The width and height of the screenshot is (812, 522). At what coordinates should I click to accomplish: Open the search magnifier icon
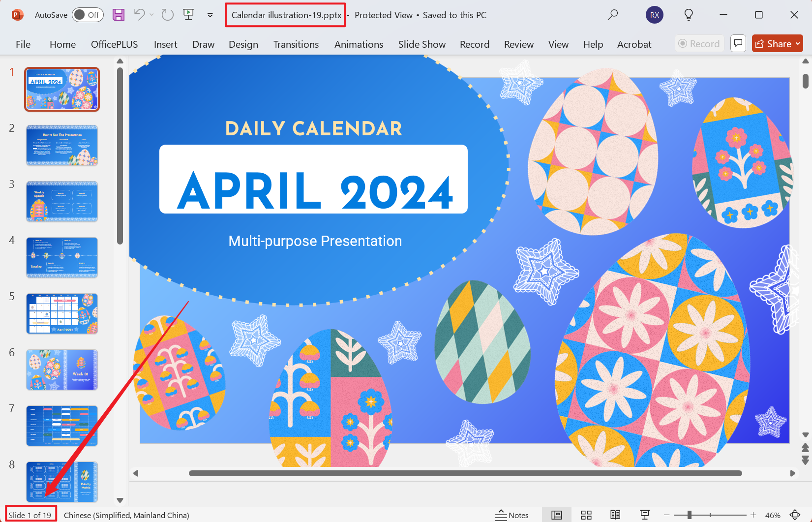click(612, 15)
